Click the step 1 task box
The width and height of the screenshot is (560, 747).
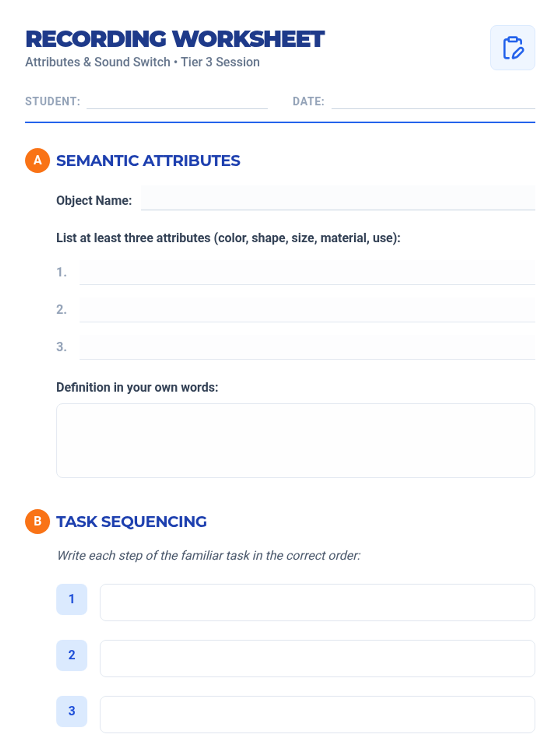click(317, 602)
